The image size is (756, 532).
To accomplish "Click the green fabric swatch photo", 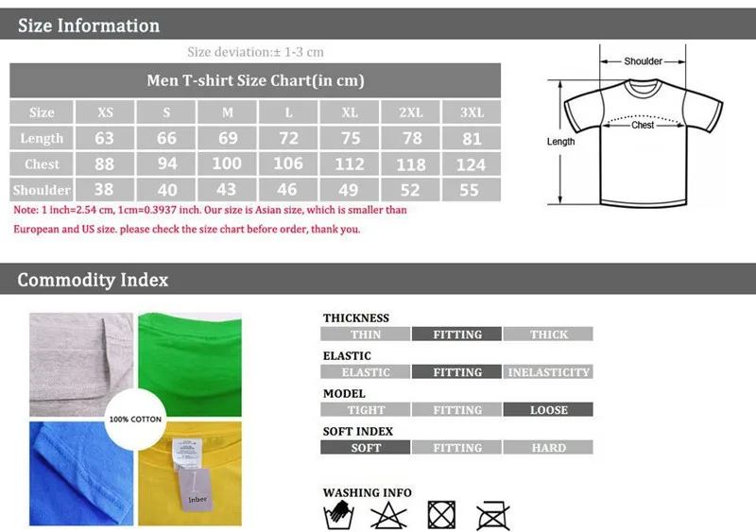I will tap(190, 365).
